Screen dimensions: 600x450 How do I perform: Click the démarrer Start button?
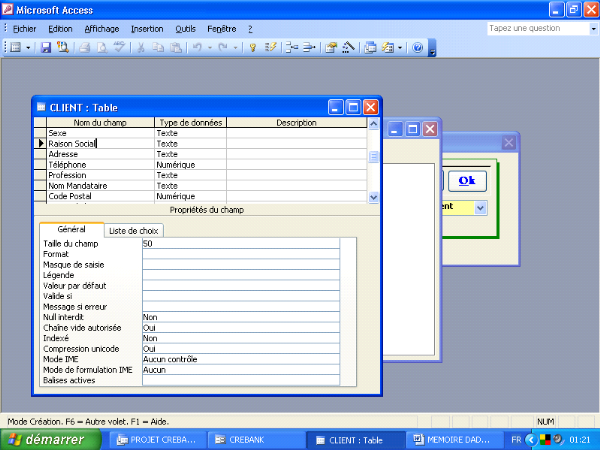[x=48, y=439]
